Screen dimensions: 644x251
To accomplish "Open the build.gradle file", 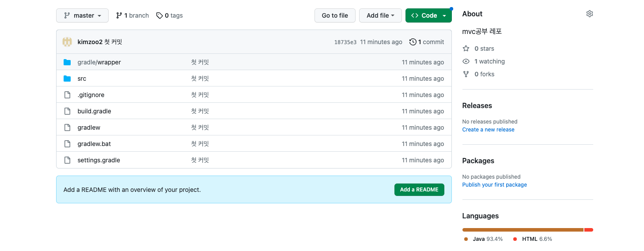I will [94, 111].
